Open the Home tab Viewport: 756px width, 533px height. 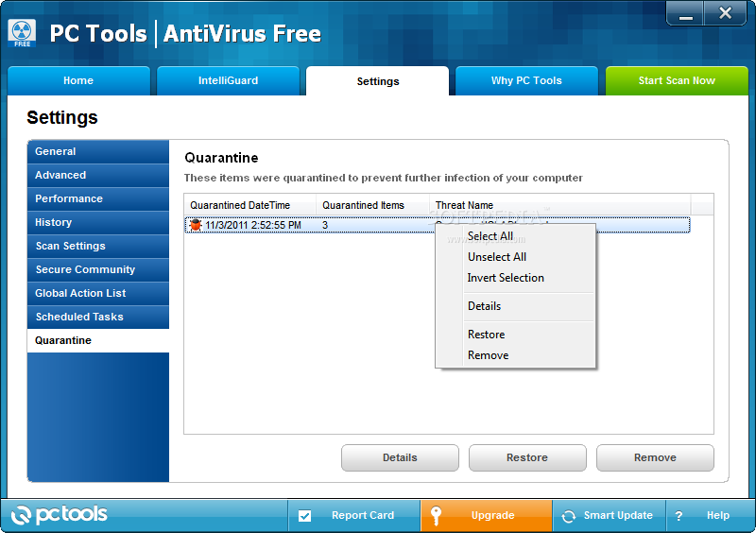[78, 80]
